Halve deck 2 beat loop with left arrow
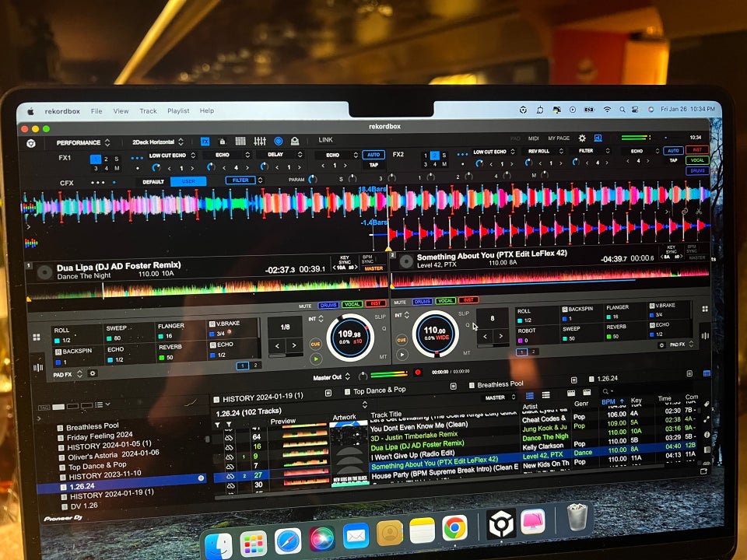 pyautogui.click(x=485, y=336)
